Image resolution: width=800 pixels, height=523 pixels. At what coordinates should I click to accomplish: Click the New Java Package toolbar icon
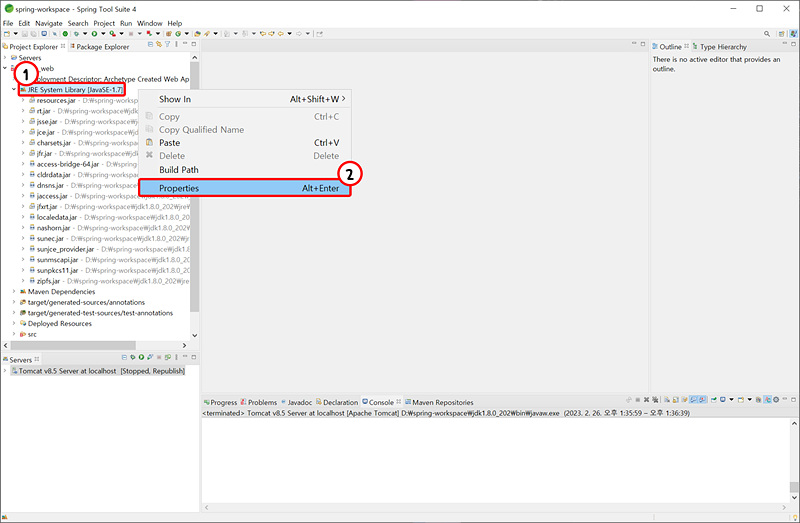pos(169,34)
